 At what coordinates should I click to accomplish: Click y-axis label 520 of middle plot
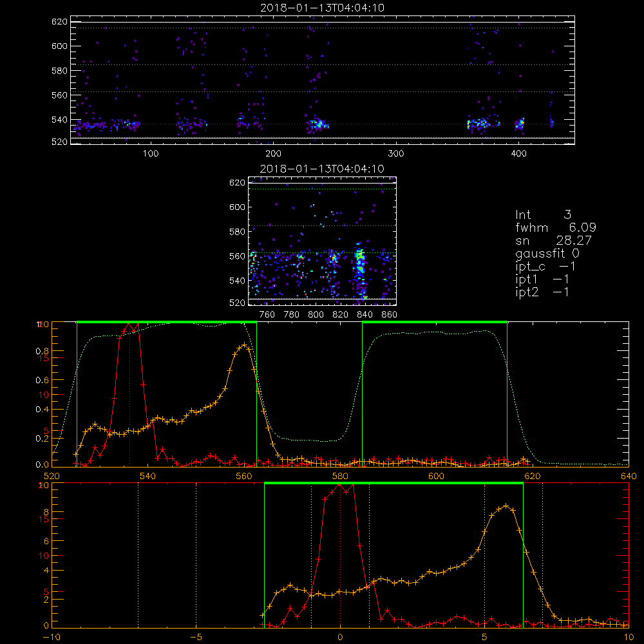point(237,303)
